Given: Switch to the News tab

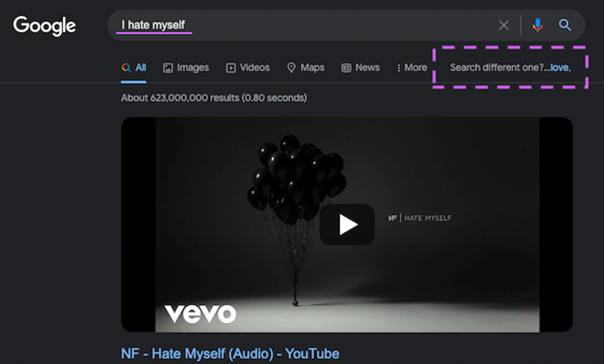Looking at the screenshot, I should [361, 68].
